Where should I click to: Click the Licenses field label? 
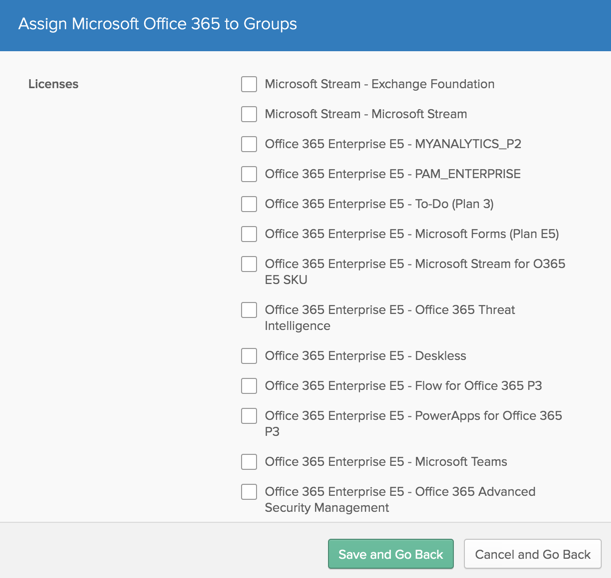click(x=53, y=84)
